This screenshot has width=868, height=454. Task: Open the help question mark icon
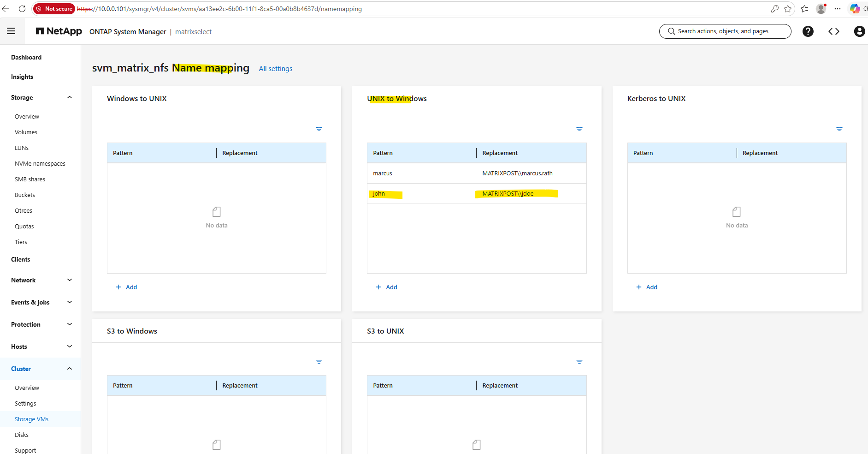(x=808, y=31)
